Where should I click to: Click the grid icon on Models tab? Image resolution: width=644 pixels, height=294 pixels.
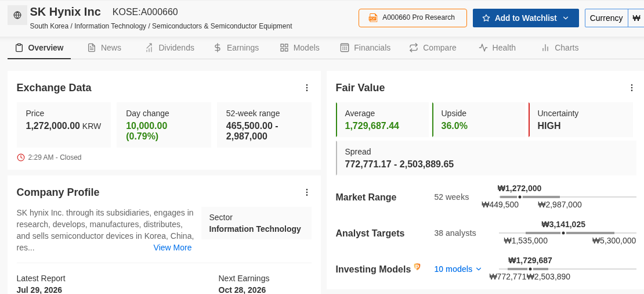click(284, 48)
